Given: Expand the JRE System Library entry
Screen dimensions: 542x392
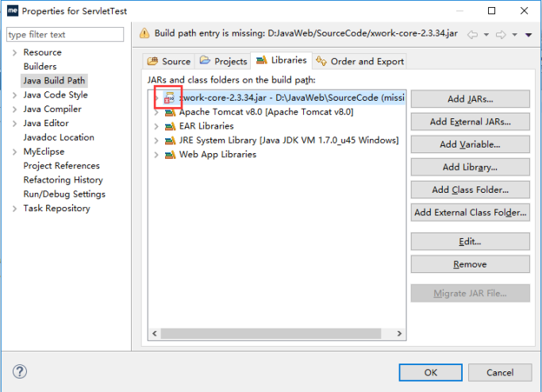Looking at the screenshot, I should [x=156, y=140].
